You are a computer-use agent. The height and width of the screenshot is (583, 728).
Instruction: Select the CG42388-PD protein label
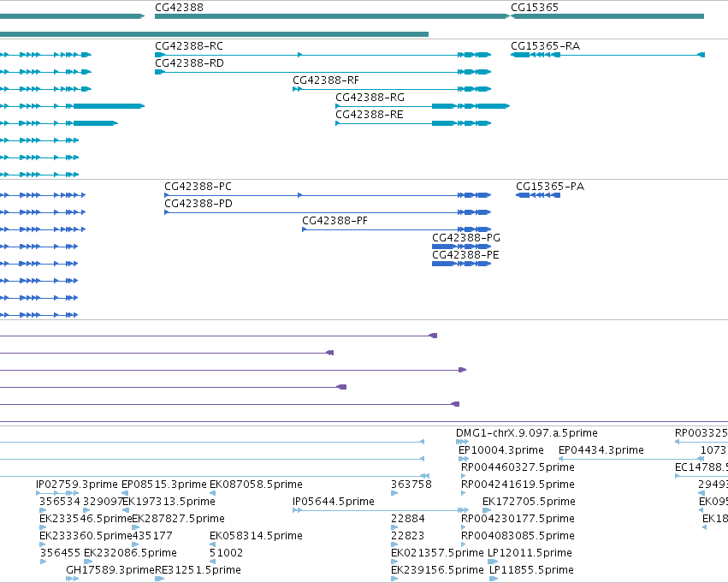click(198, 204)
